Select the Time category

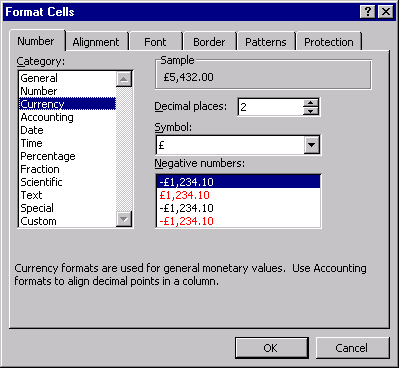[x=67, y=143]
